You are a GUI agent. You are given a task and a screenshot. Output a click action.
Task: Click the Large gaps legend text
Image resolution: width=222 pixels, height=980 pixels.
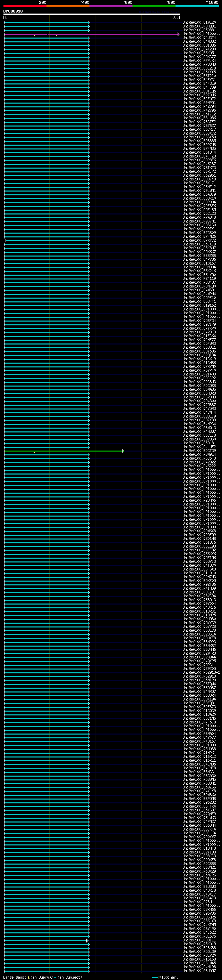tap(43, 977)
